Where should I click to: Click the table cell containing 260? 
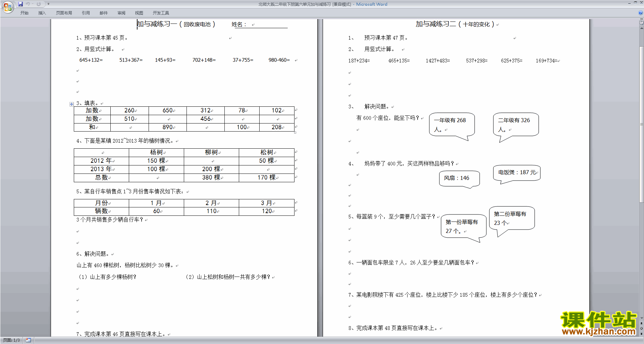click(129, 110)
